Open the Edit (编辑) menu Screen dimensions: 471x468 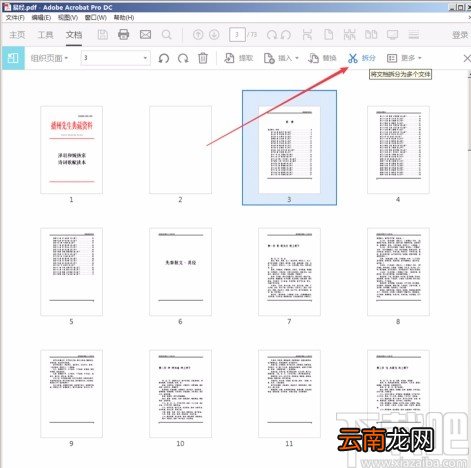click(41, 17)
